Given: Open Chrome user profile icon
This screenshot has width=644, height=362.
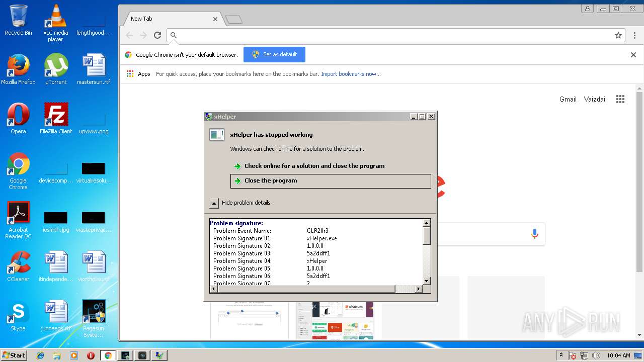Looking at the screenshot, I should point(588,9).
